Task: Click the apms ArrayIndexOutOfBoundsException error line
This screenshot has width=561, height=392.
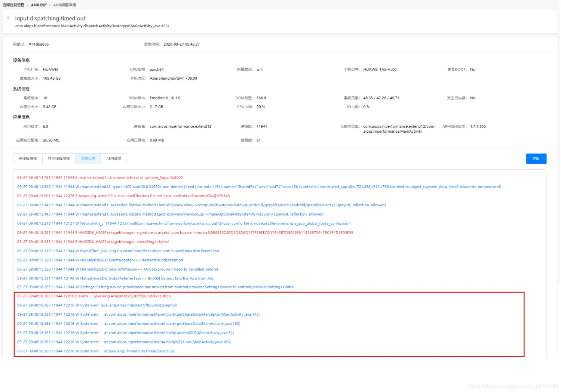Action: [94, 296]
